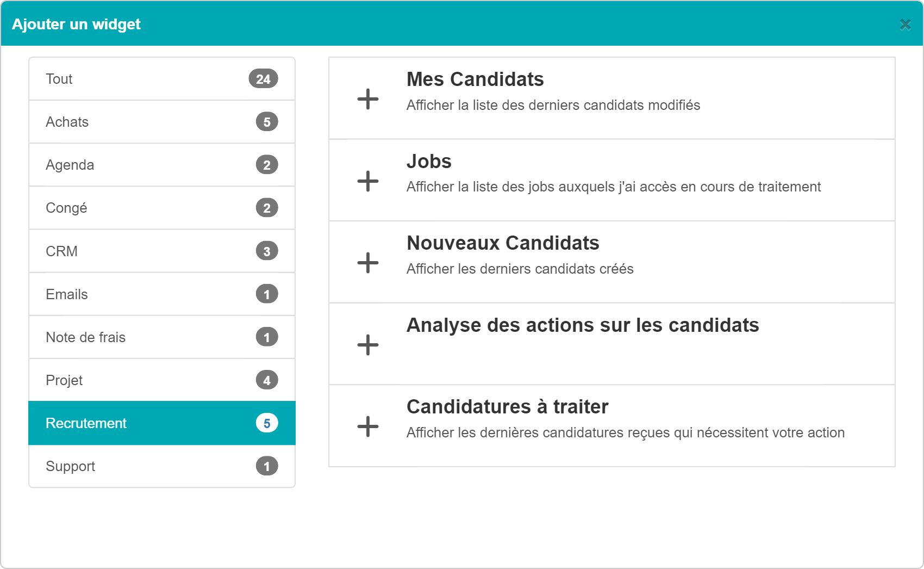
Task: Click the Tout count badge 24
Action: [264, 79]
